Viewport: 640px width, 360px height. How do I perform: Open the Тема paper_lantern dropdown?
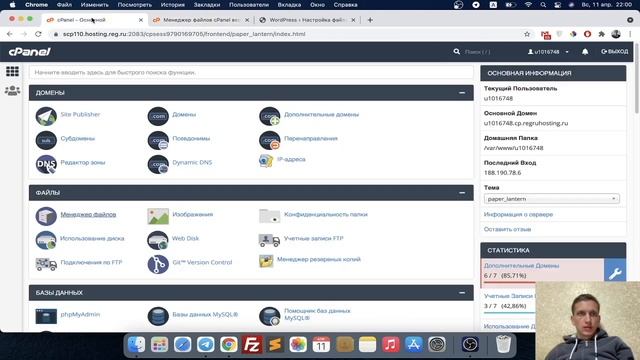point(551,199)
